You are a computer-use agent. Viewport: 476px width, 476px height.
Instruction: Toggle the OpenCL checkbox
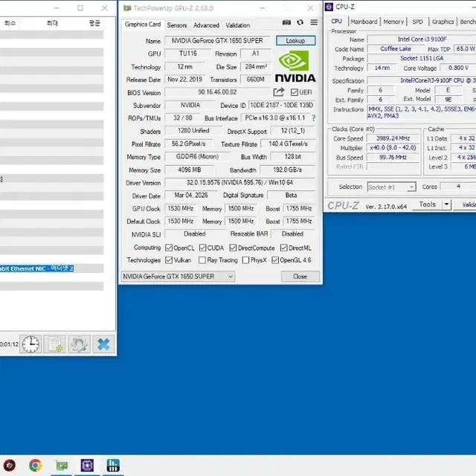point(169,248)
